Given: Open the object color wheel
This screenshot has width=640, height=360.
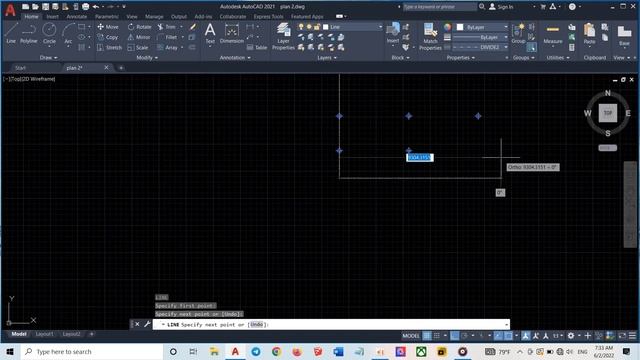Looking at the screenshot, I should pyautogui.click(x=448, y=27).
